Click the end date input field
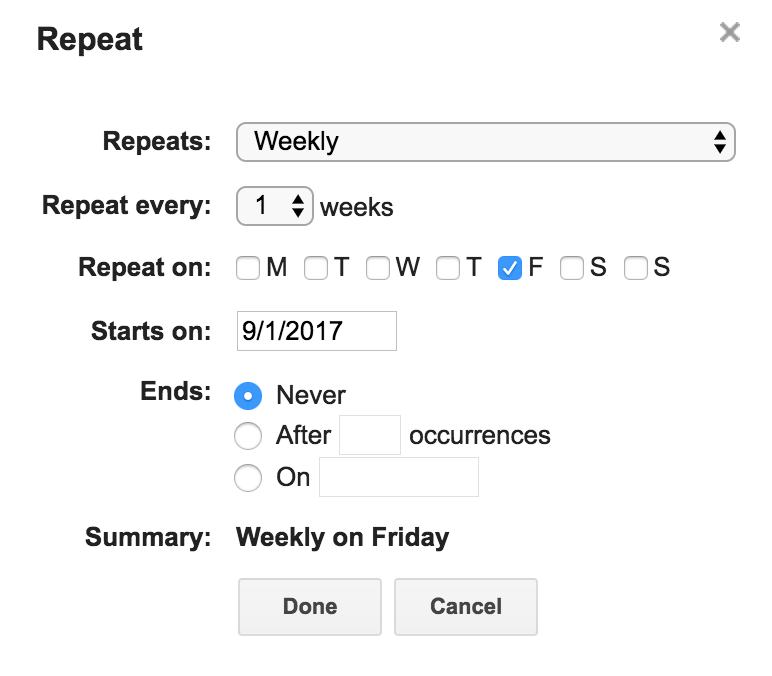 click(398, 478)
